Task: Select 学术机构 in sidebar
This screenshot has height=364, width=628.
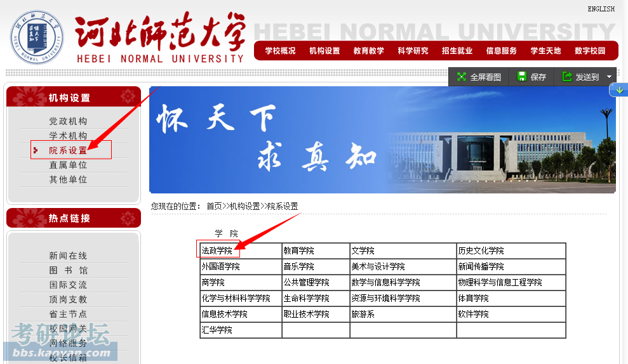Action: pyautogui.click(x=68, y=136)
